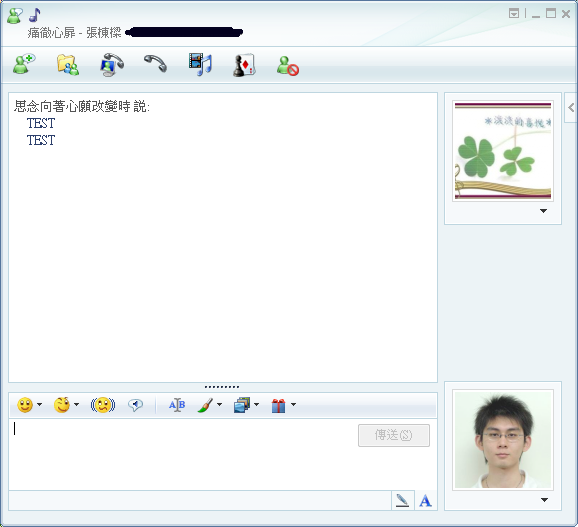Open the smiley emoticon picker
This screenshot has width=578, height=527.
[25, 405]
